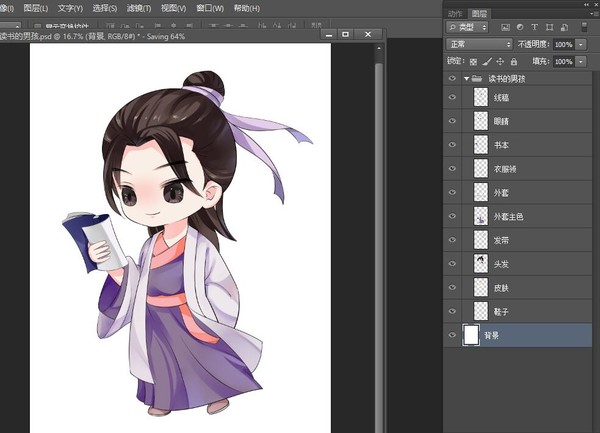
Task: Hide the 皮肤 layer
Action: [452, 287]
